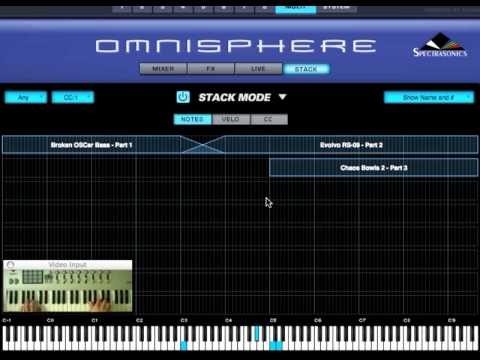Click the C9 octave label
480x360 pixels.
tap(451, 320)
